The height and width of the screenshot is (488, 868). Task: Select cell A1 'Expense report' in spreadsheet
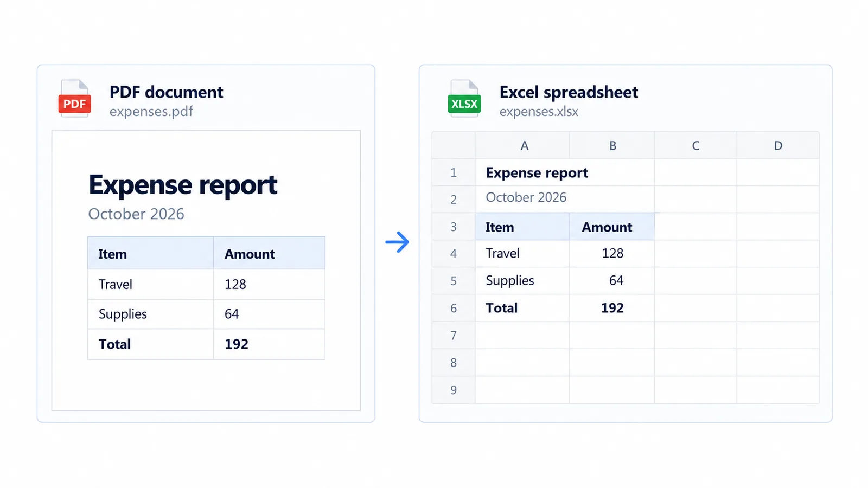tap(565, 172)
